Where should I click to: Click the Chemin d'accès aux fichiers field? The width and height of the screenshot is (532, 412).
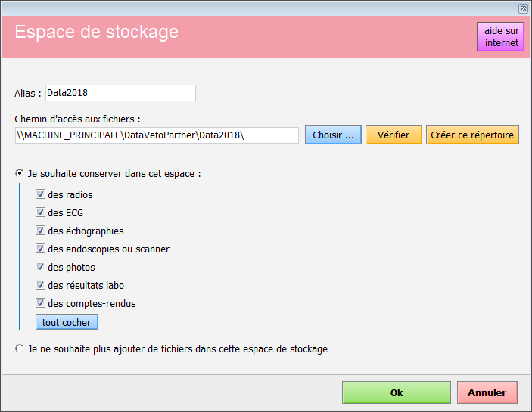pos(157,135)
